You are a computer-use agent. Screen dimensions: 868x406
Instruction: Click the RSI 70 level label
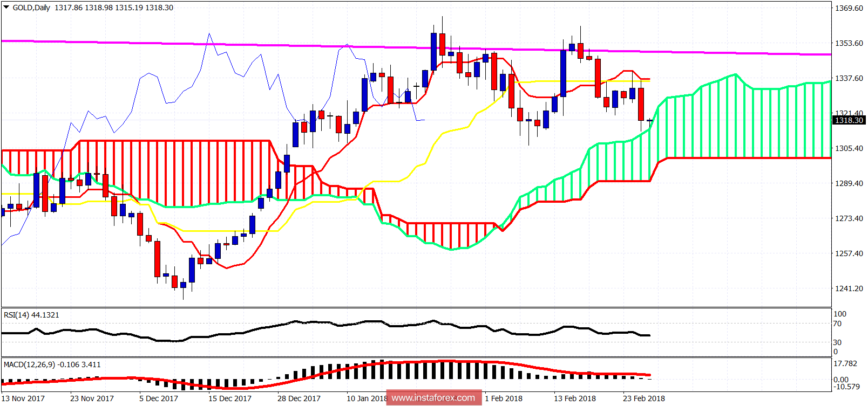point(837,324)
